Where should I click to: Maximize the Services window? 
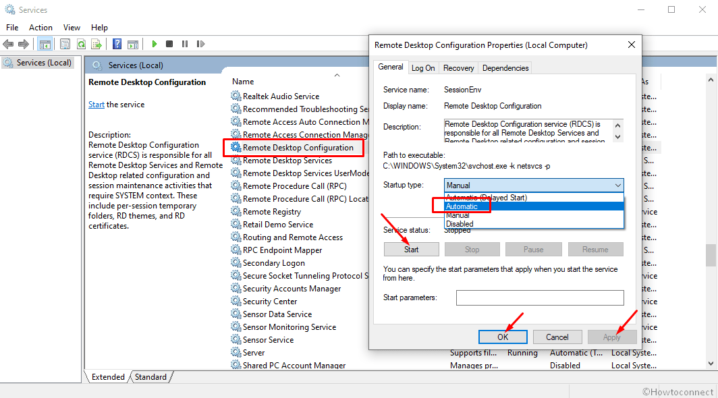tap(671, 10)
